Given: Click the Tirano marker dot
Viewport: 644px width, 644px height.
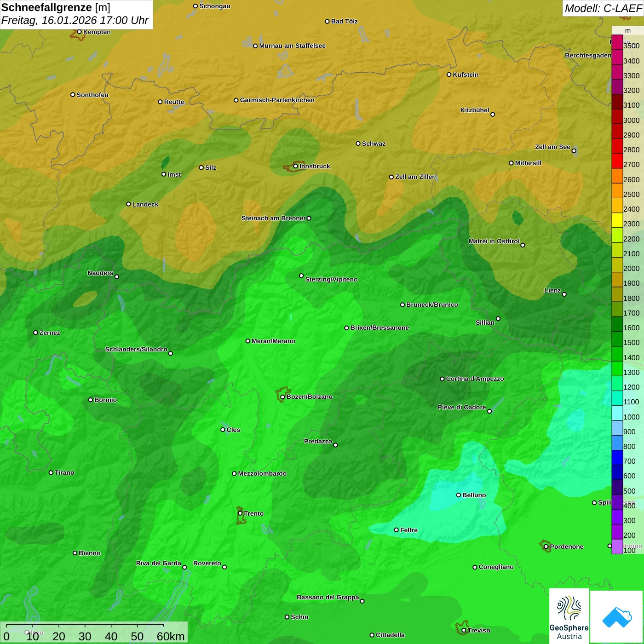Looking at the screenshot, I should point(51,472).
